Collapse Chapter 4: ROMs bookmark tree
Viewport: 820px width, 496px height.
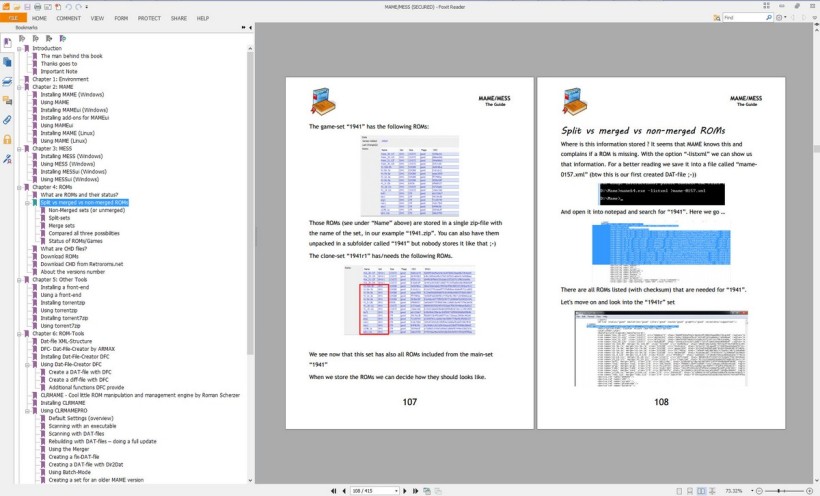20,187
